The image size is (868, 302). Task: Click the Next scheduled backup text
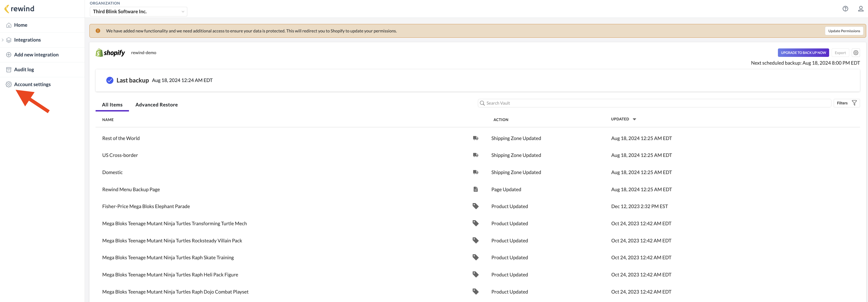click(x=805, y=63)
